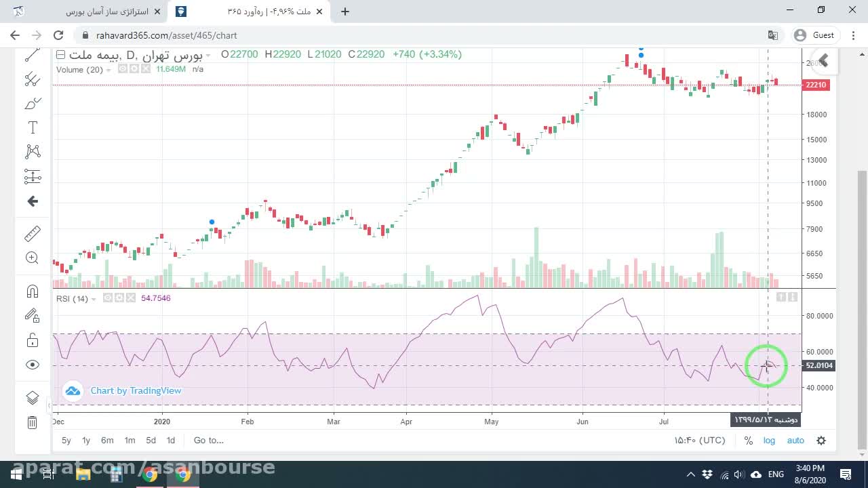The height and width of the screenshot is (488, 868).
Task: Collapse the main symbol legend
Action: (60, 54)
